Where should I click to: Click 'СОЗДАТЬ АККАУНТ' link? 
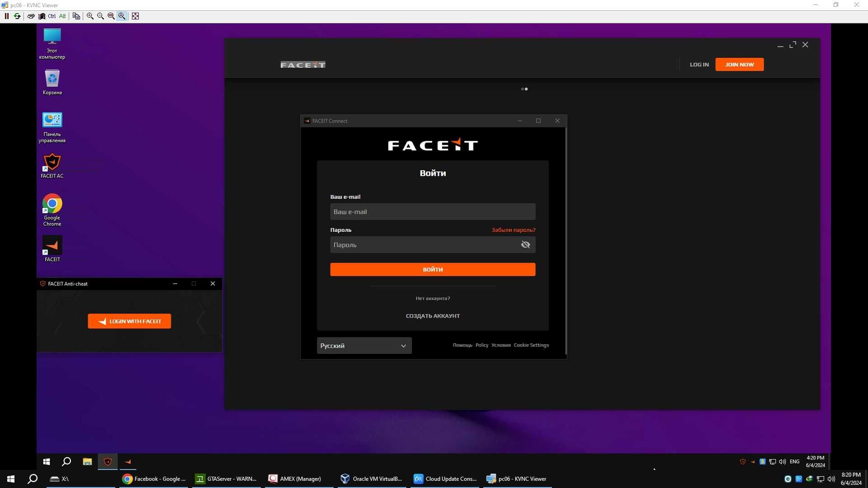(433, 316)
